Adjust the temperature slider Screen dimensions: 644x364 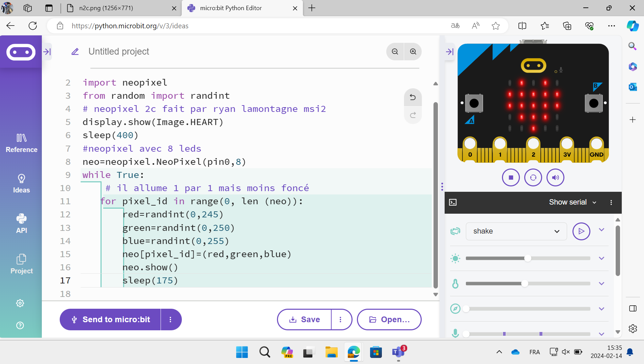pyautogui.click(x=528, y=284)
